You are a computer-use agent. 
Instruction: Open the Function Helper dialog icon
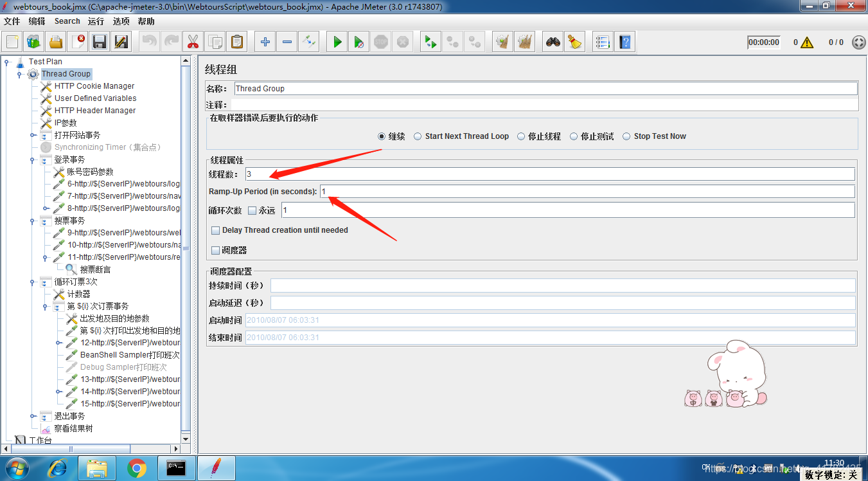603,42
